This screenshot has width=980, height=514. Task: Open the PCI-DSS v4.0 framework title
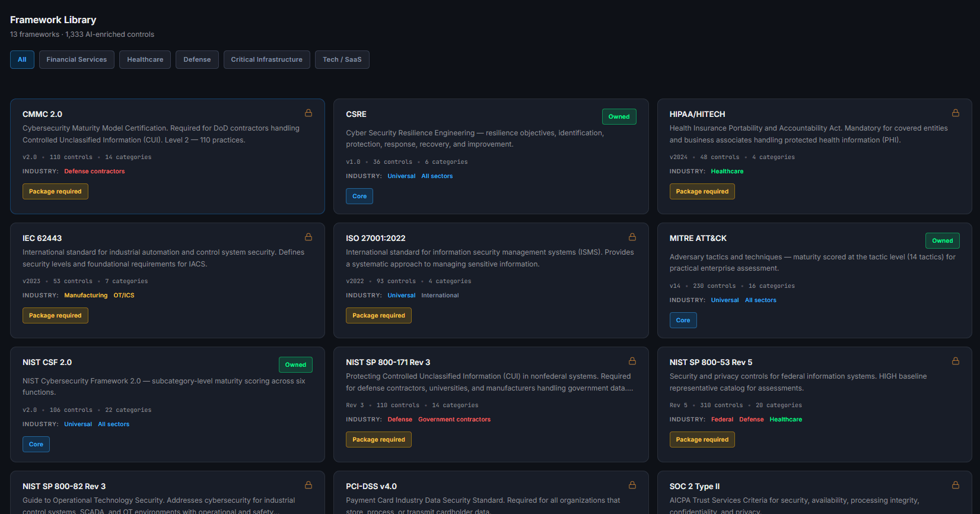click(x=371, y=486)
